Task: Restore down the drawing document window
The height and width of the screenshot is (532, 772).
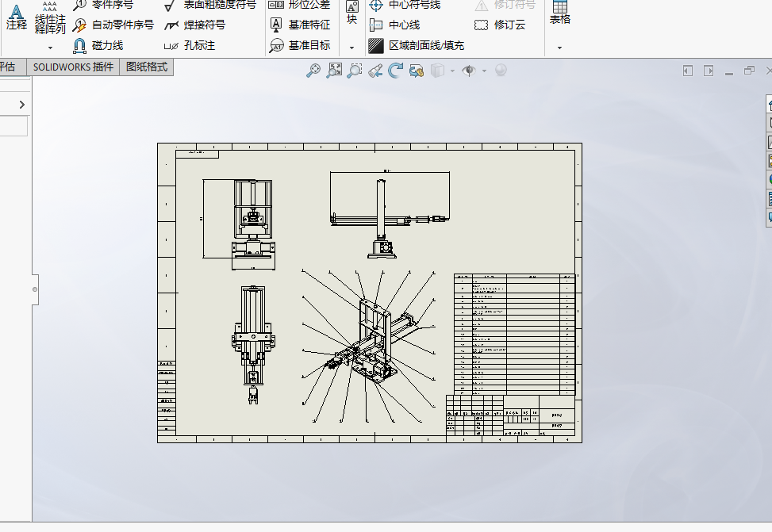Action: point(749,71)
